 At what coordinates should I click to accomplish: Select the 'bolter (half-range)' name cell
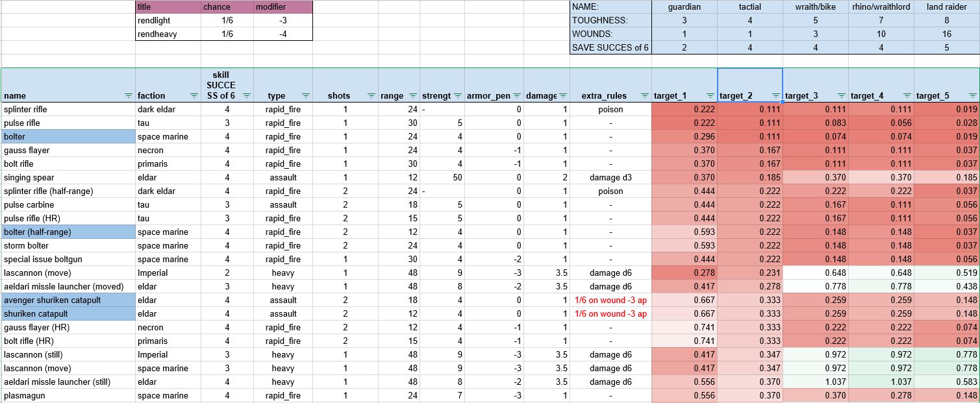pos(68,232)
